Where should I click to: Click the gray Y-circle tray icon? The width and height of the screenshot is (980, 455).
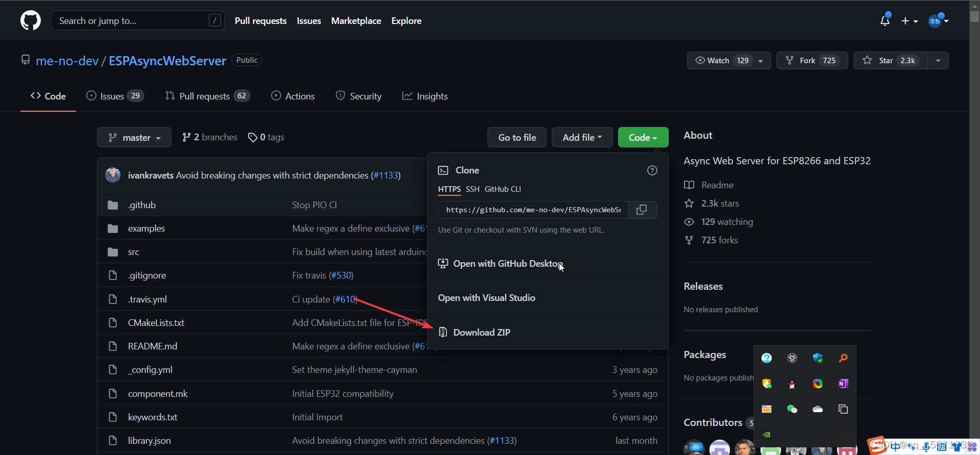792,358
